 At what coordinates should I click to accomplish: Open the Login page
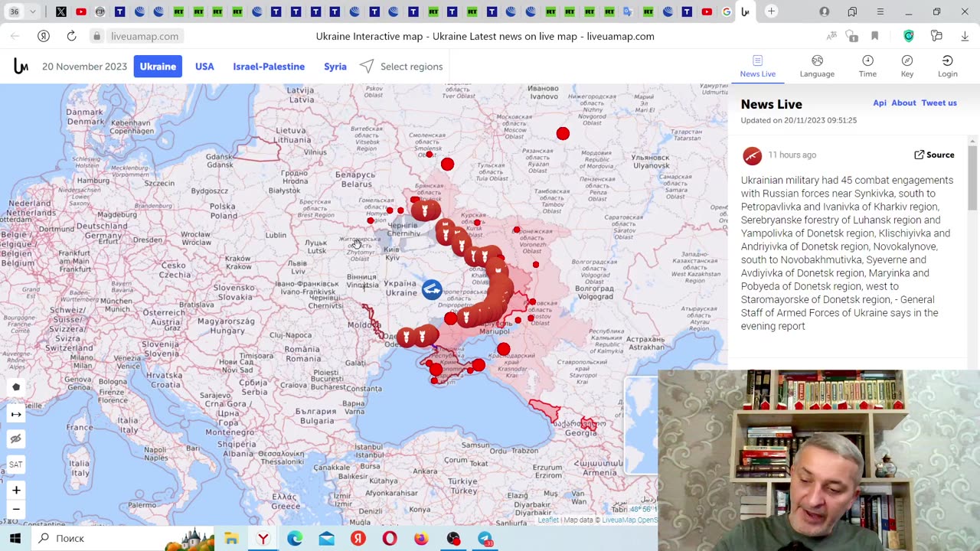(x=948, y=66)
